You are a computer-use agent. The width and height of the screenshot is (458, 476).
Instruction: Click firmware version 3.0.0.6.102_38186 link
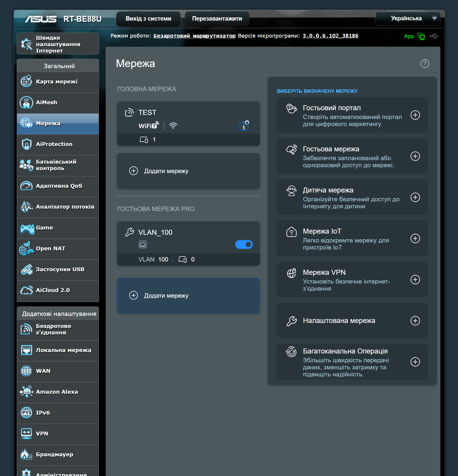tap(331, 36)
